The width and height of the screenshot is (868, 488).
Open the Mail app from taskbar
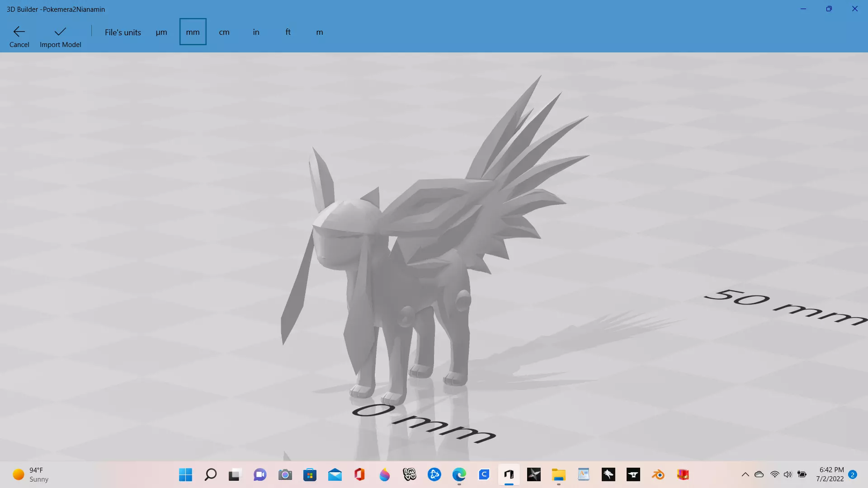click(335, 474)
